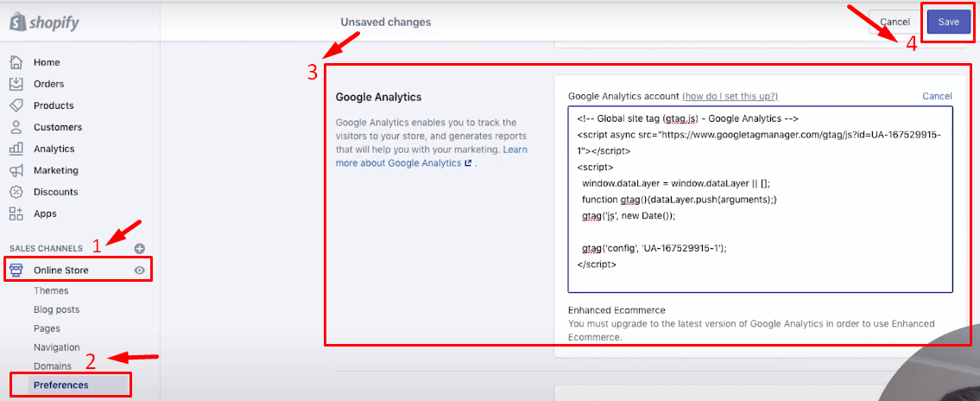Open the Themes submenu item

pyautogui.click(x=51, y=291)
